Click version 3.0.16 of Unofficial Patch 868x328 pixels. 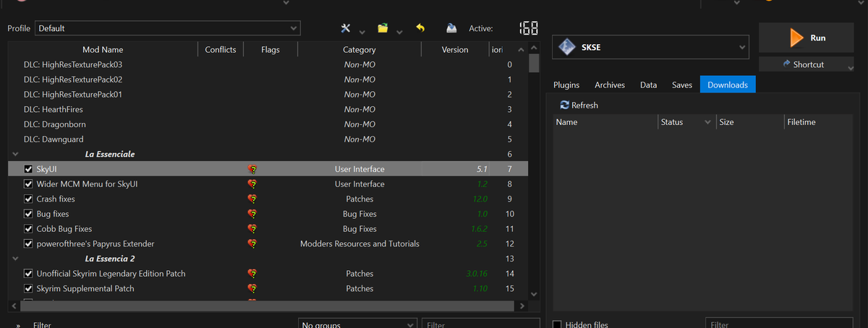(x=477, y=274)
